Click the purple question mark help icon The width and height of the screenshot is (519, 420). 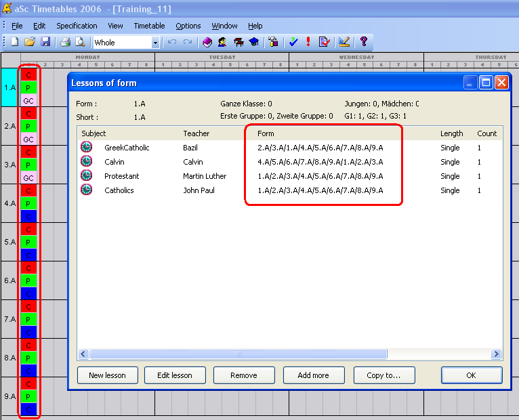pyautogui.click(x=364, y=42)
